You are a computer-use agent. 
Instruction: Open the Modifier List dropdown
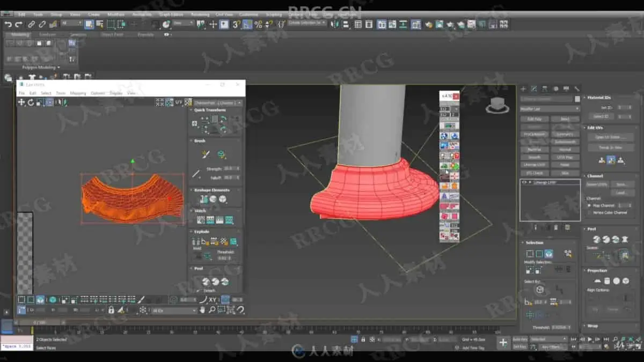pos(550,109)
